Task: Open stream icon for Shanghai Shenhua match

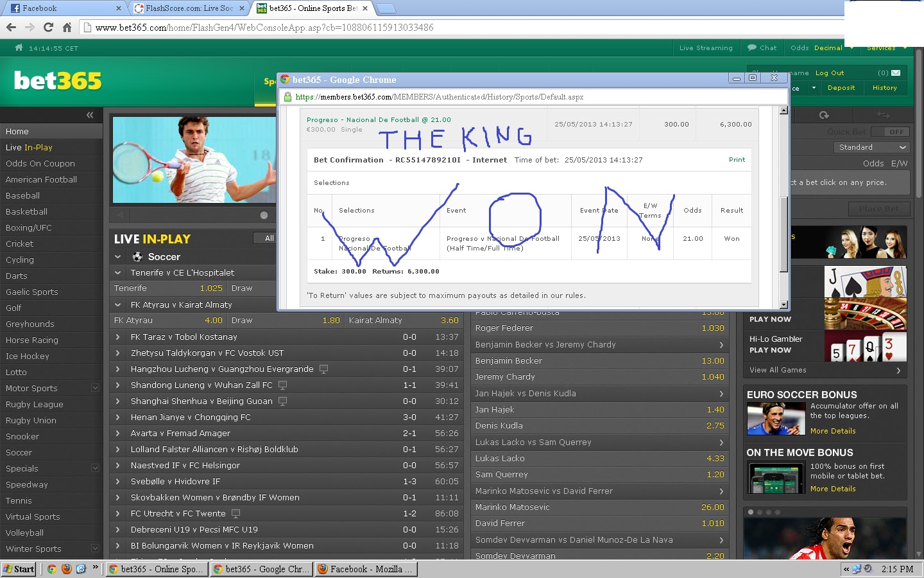Action: tap(282, 401)
